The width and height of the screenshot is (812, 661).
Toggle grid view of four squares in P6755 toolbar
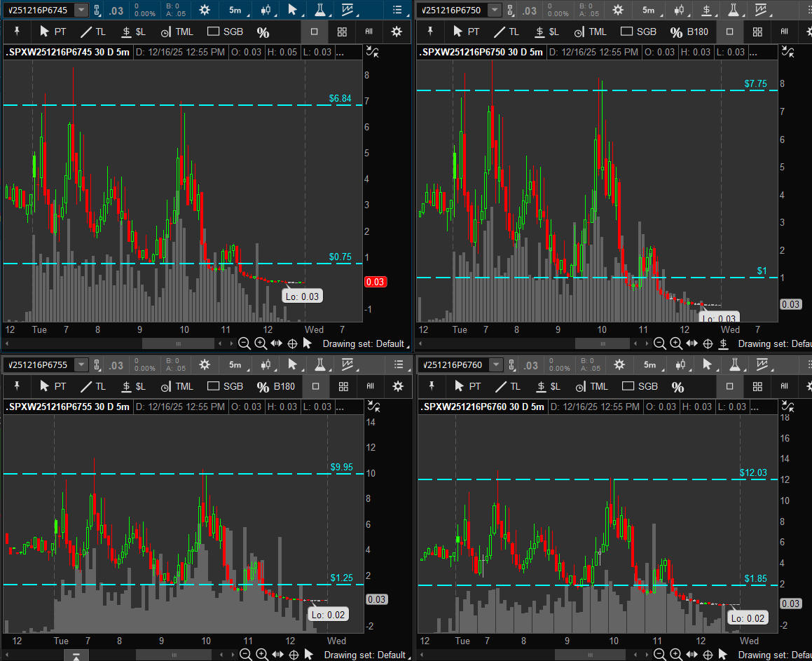pyautogui.click(x=343, y=386)
